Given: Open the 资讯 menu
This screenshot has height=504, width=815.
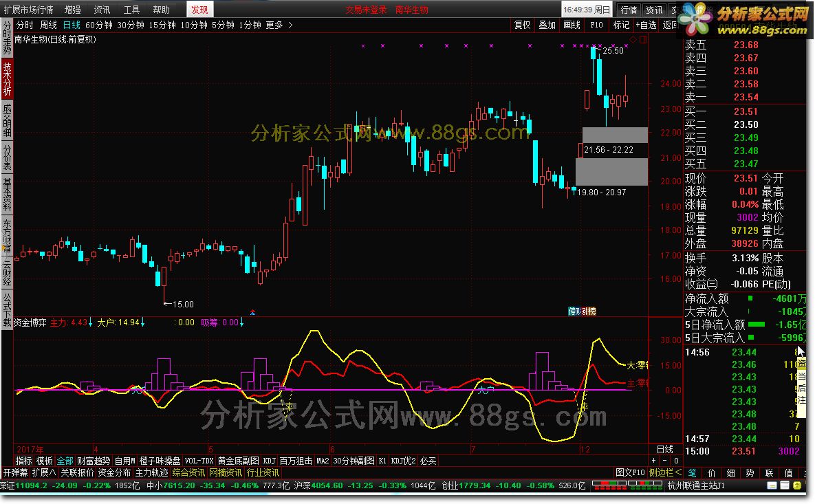Looking at the screenshot, I should pos(102,10).
